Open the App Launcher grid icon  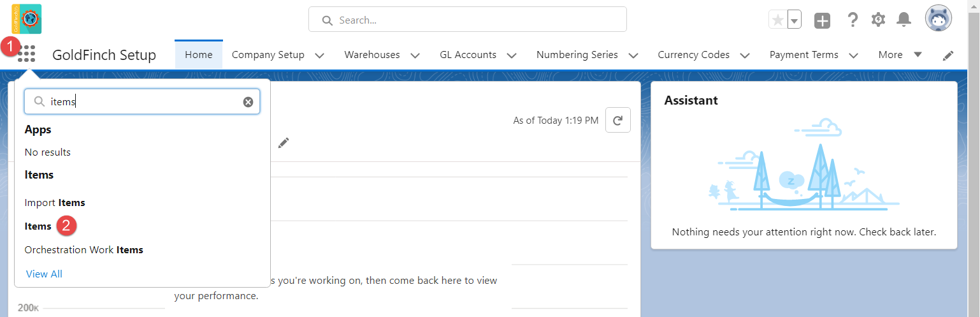[x=26, y=54]
